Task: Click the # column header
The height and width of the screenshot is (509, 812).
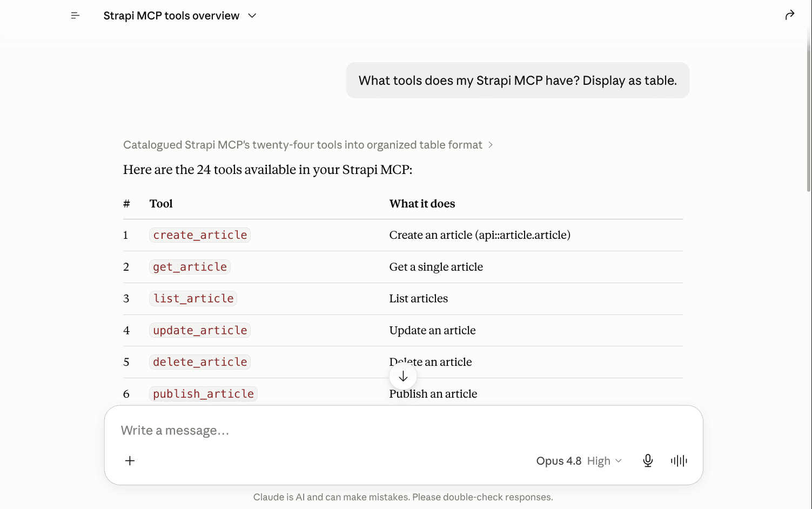Action: point(126,204)
